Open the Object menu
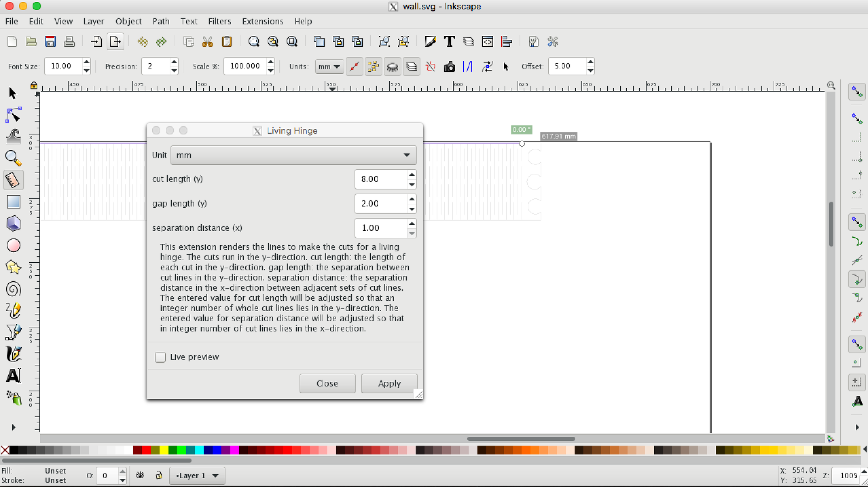 tap(128, 21)
